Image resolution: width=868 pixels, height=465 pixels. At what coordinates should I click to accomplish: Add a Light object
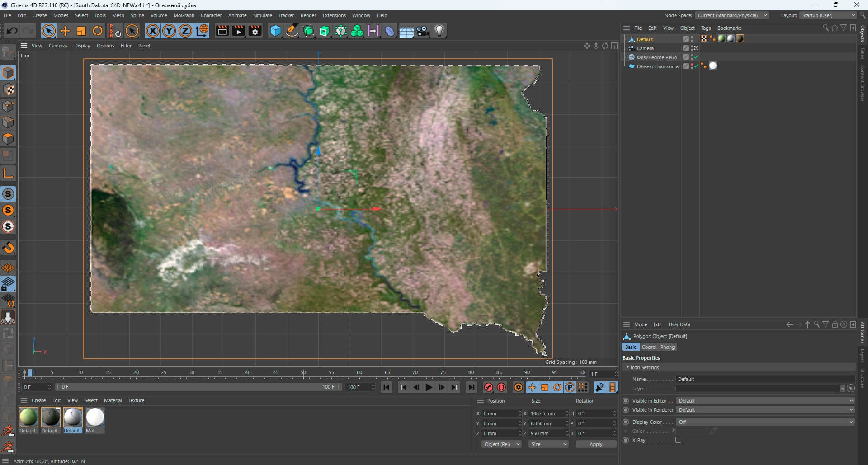(439, 31)
